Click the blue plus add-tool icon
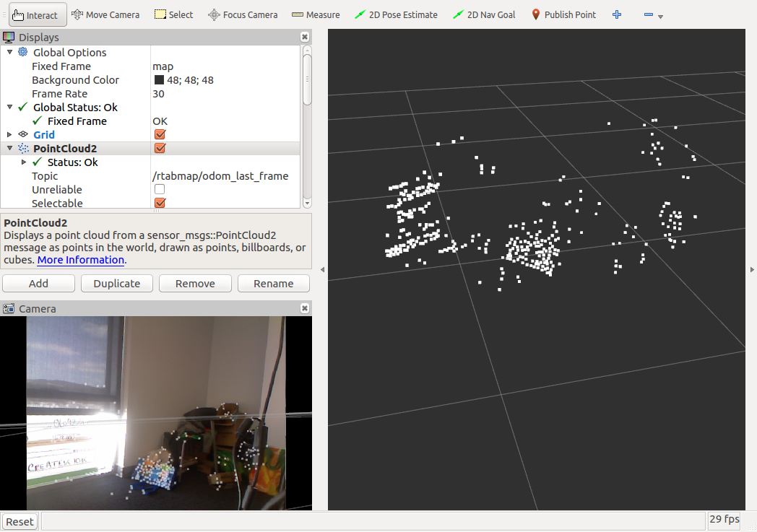This screenshot has height=532, width=757. [617, 14]
